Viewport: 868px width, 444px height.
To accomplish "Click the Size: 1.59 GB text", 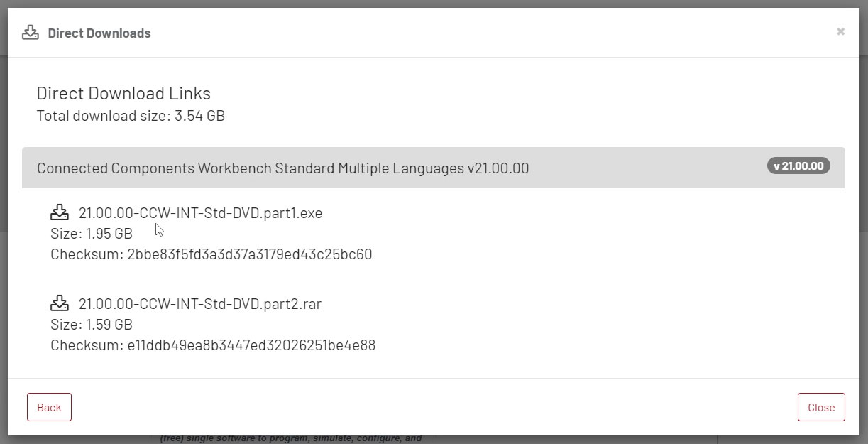I will click(92, 325).
